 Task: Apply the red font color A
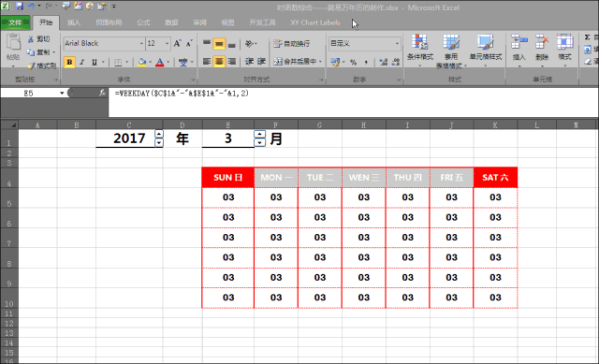click(160, 62)
